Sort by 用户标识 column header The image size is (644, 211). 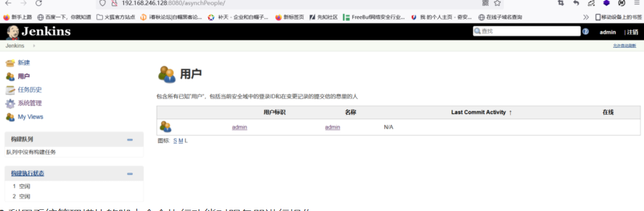[274, 112]
